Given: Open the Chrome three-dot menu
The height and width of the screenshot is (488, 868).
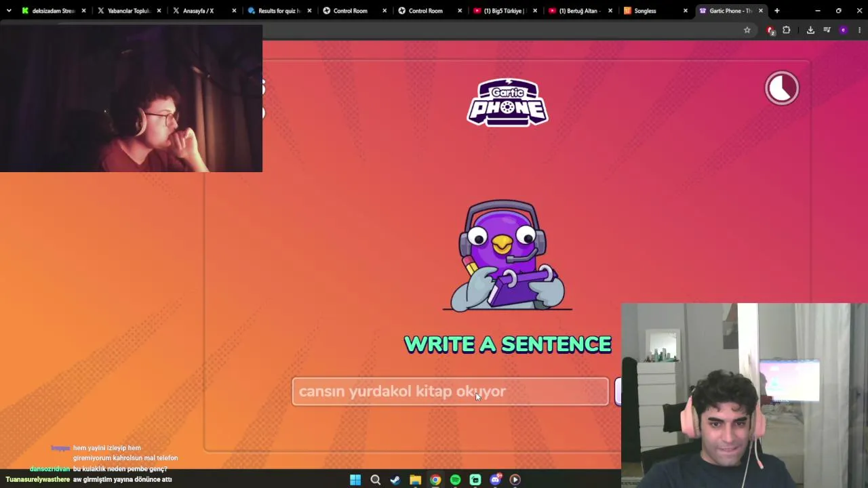Looking at the screenshot, I should 859,30.
